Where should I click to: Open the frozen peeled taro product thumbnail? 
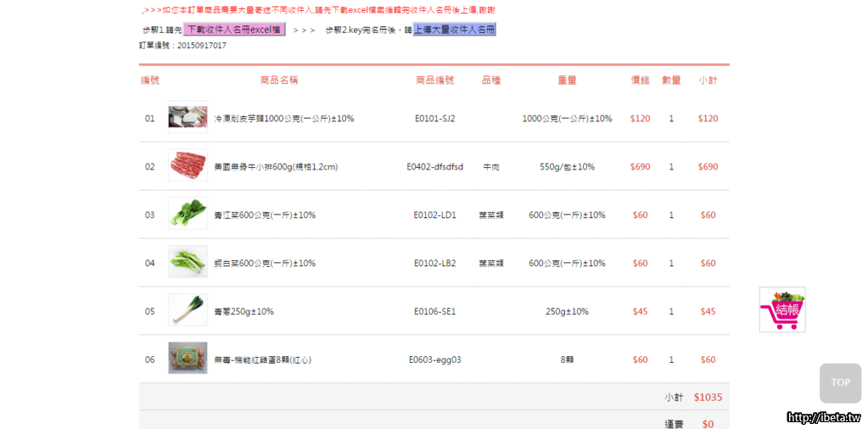tap(188, 119)
